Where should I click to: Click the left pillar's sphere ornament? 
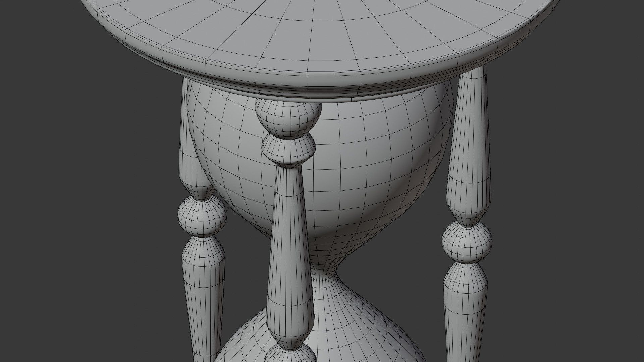click(202, 216)
